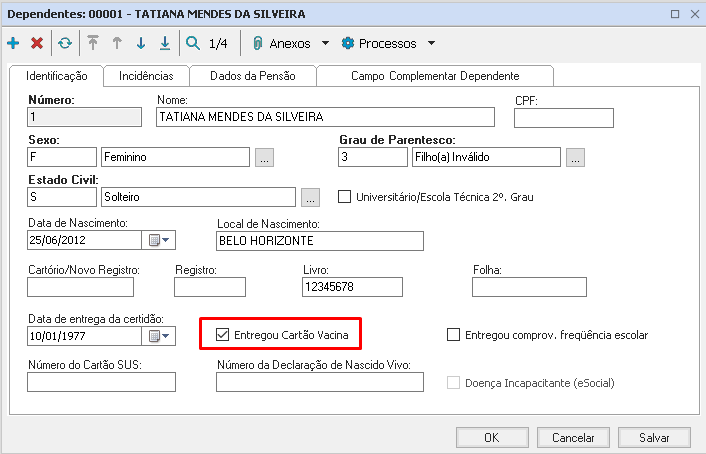Click the 1/4 record counter
706x454 pixels.
tap(218, 44)
